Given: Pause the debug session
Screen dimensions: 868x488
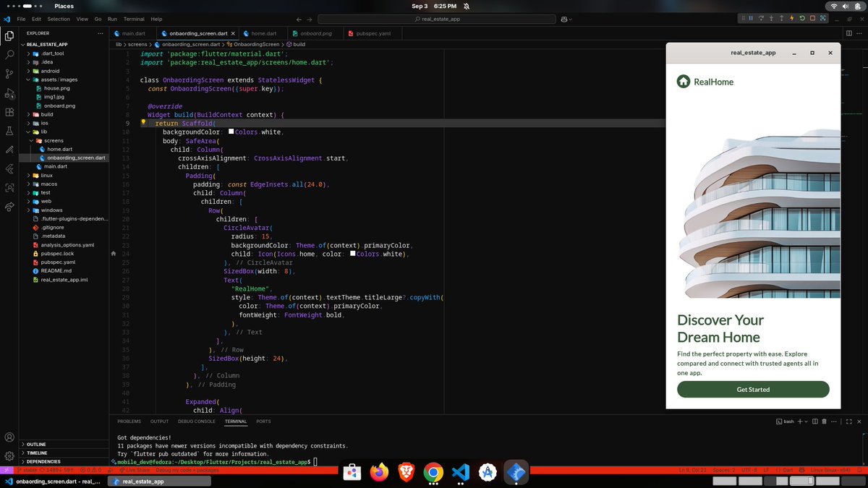Looking at the screenshot, I should (751, 18).
